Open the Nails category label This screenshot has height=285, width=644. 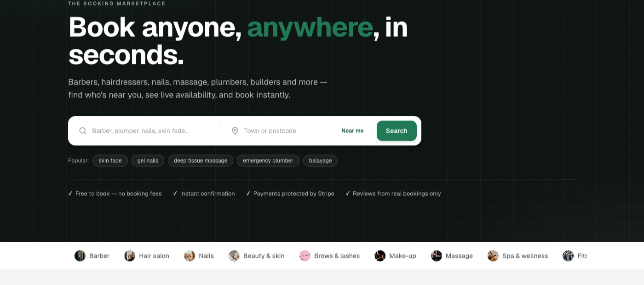(x=206, y=256)
